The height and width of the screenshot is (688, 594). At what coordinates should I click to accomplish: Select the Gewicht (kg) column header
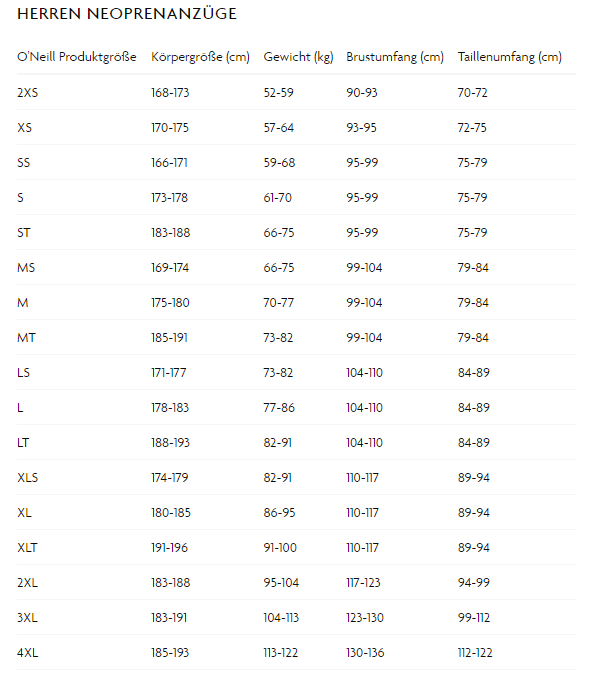298,57
